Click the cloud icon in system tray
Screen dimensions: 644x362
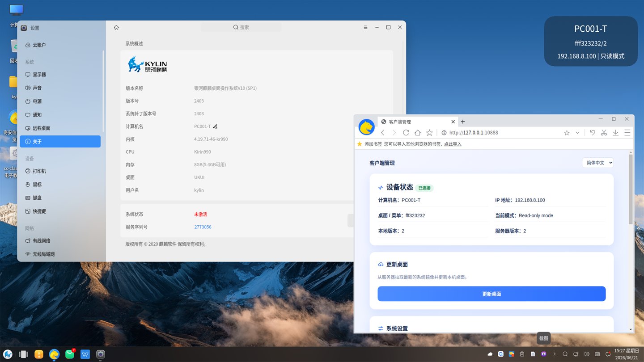490,354
